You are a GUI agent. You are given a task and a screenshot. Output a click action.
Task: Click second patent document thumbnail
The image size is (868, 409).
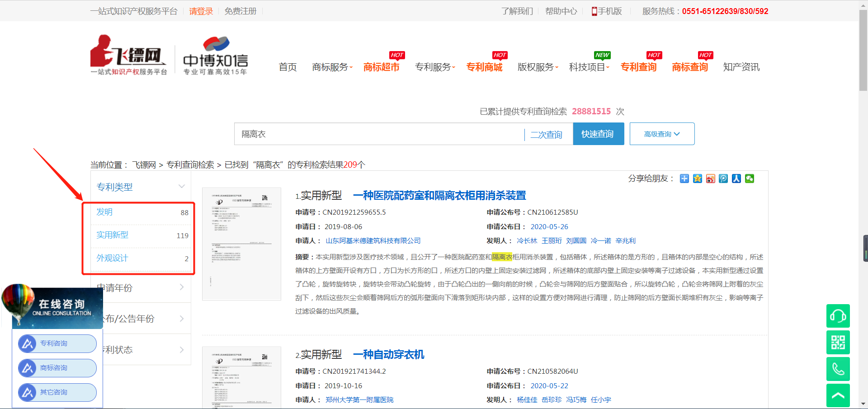[241, 378]
